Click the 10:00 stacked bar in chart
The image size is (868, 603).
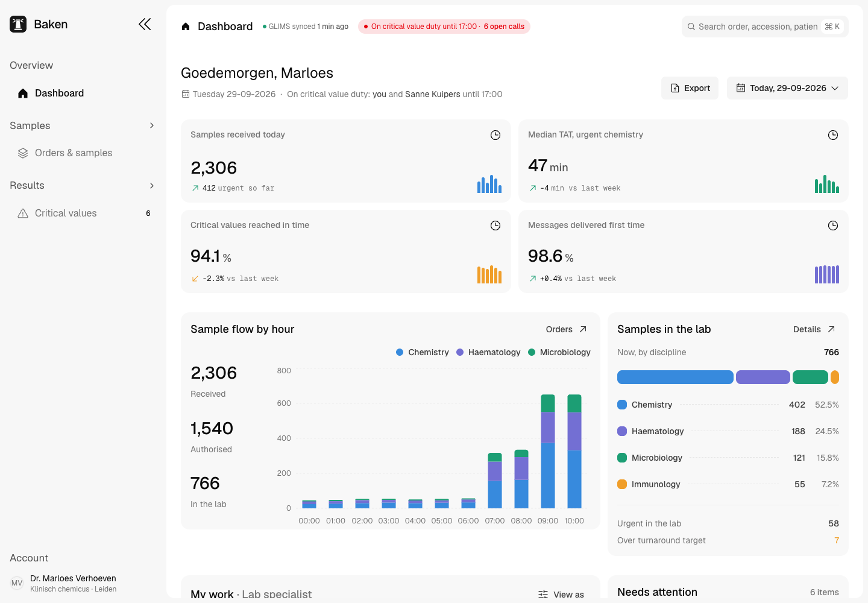coord(574,451)
